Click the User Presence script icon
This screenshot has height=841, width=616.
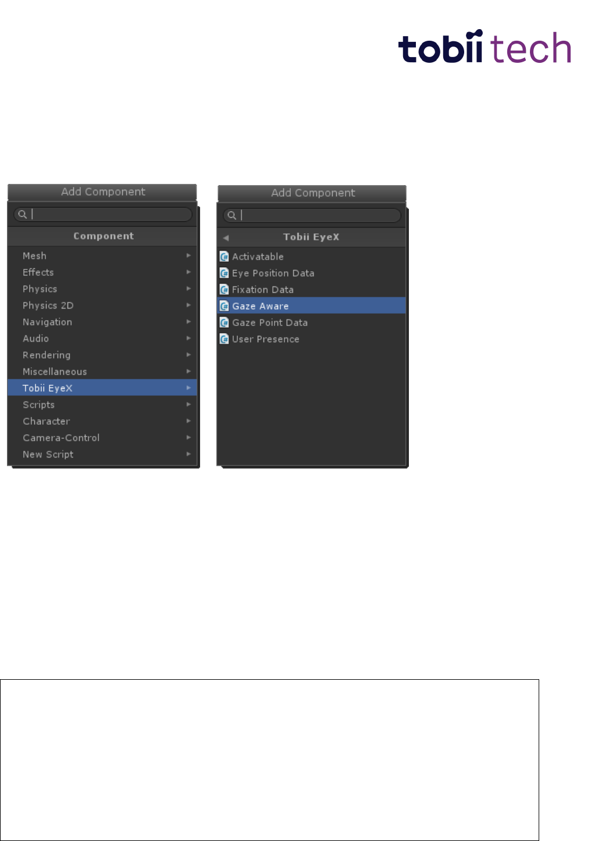click(x=224, y=339)
